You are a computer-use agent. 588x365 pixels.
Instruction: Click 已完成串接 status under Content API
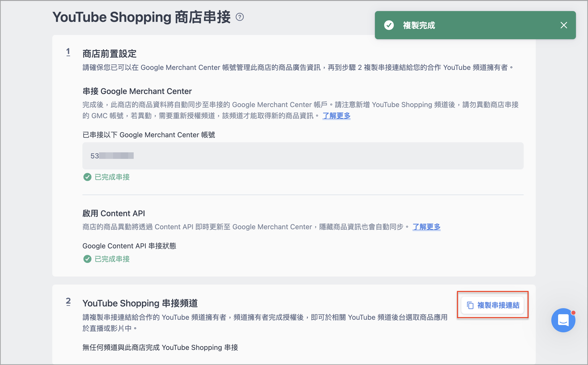pos(112,259)
